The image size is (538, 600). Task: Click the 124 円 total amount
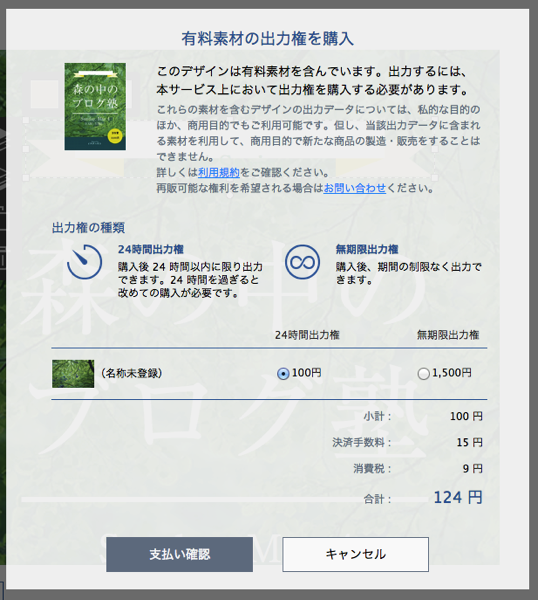[458, 497]
